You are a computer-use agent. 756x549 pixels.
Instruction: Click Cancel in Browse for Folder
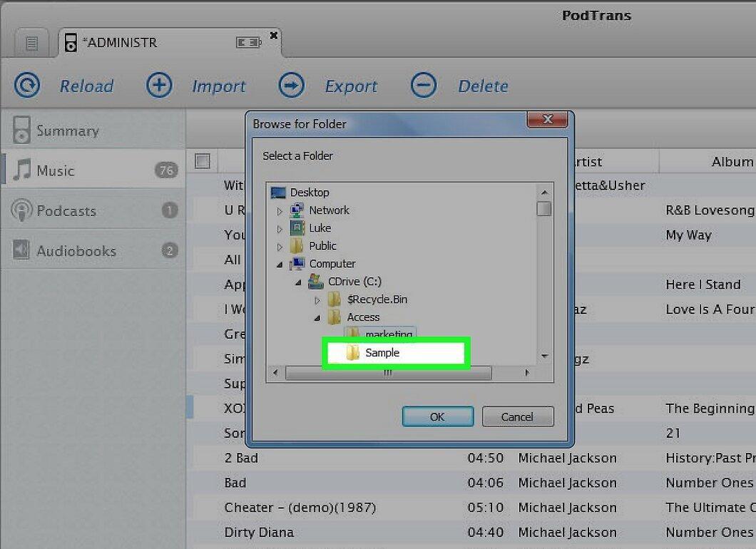click(x=518, y=416)
